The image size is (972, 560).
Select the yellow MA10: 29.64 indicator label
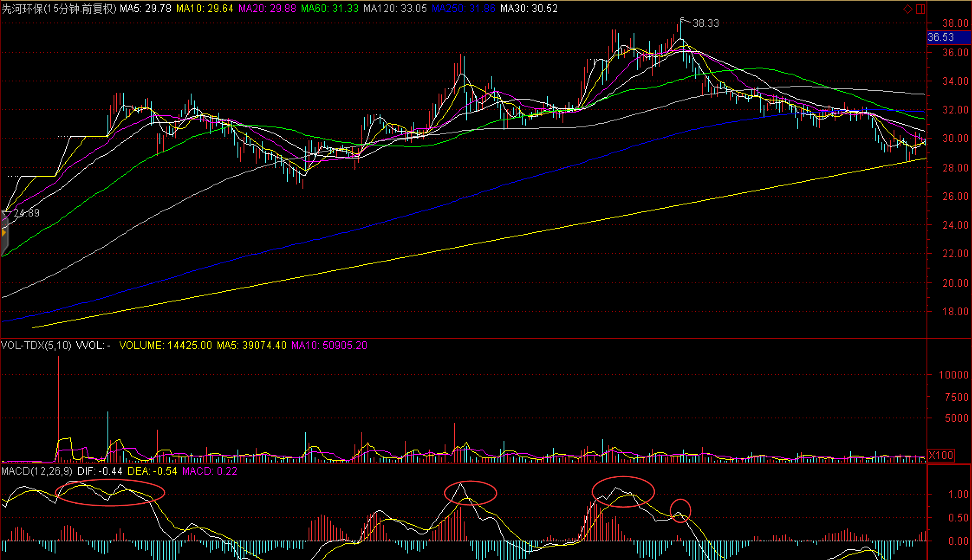[x=205, y=9]
